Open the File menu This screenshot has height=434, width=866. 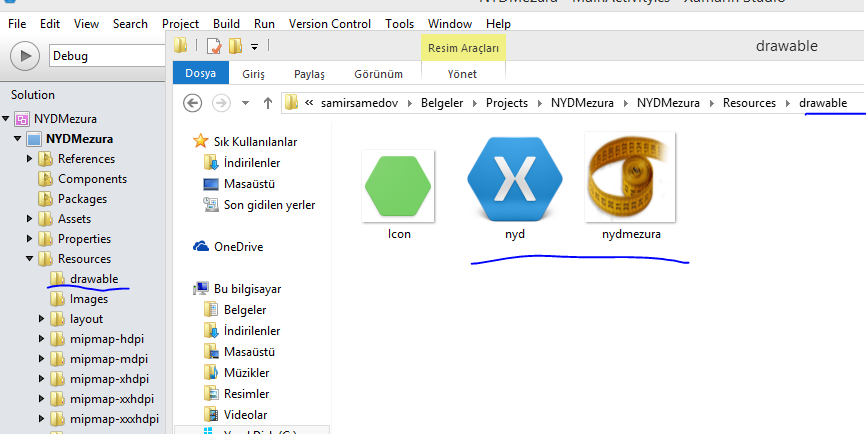[x=17, y=24]
